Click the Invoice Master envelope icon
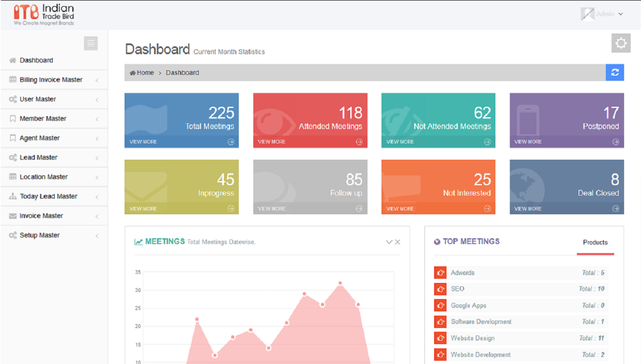Viewport: 641px width, 364px height. point(13,216)
